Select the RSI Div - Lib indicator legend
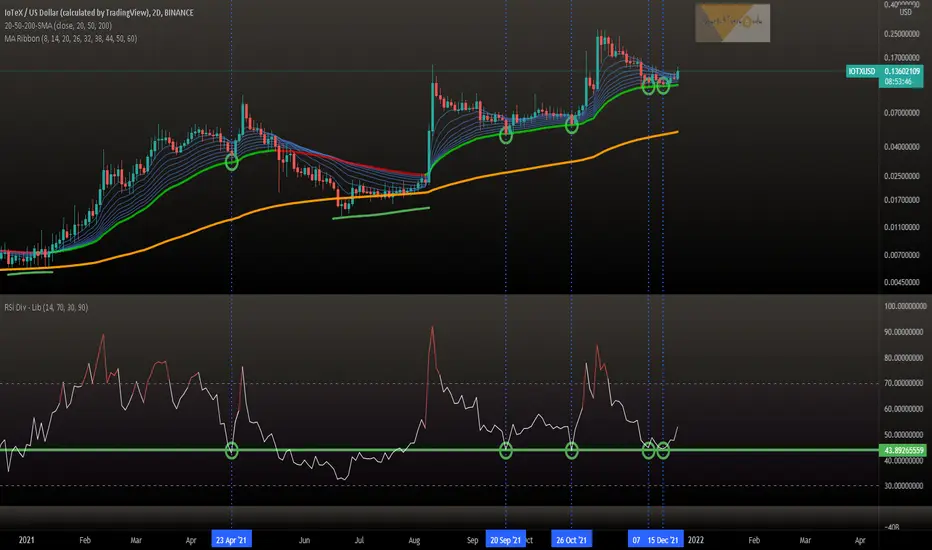932x550 pixels. pos(46,307)
